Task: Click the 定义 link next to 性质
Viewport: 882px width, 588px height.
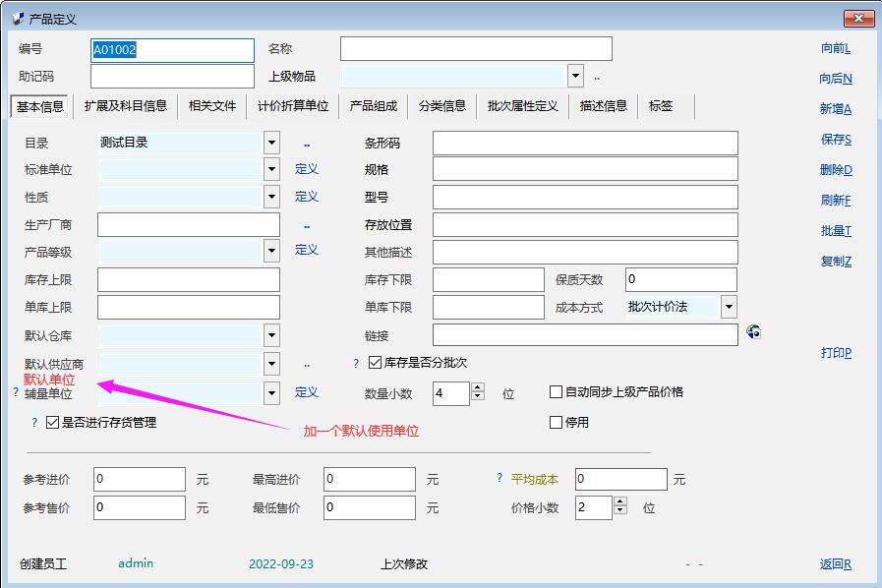Action: point(307,197)
